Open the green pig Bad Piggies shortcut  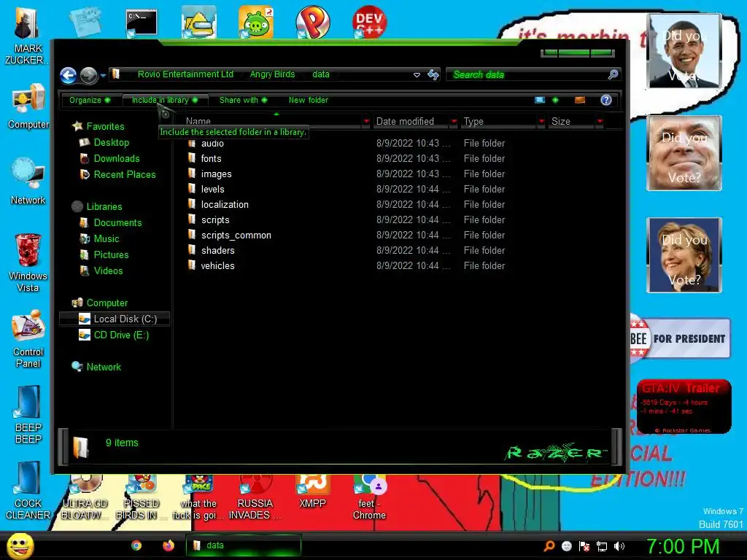(256, 22)
